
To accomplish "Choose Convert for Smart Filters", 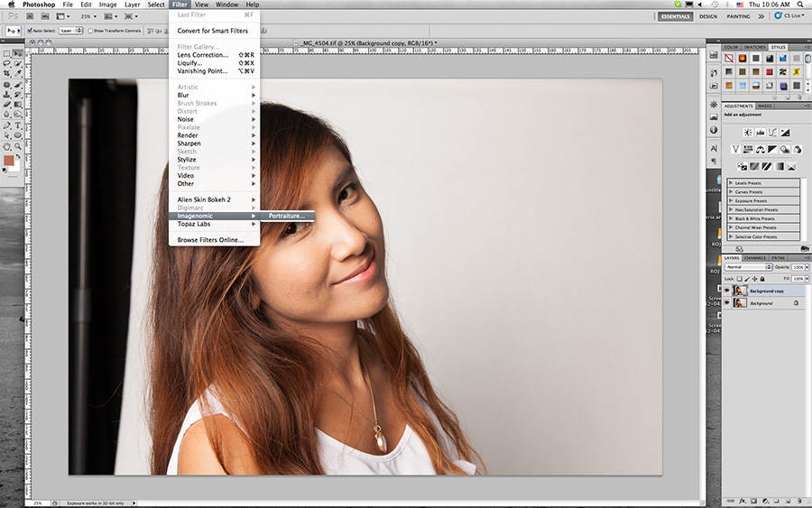I will tap(215, 31).
